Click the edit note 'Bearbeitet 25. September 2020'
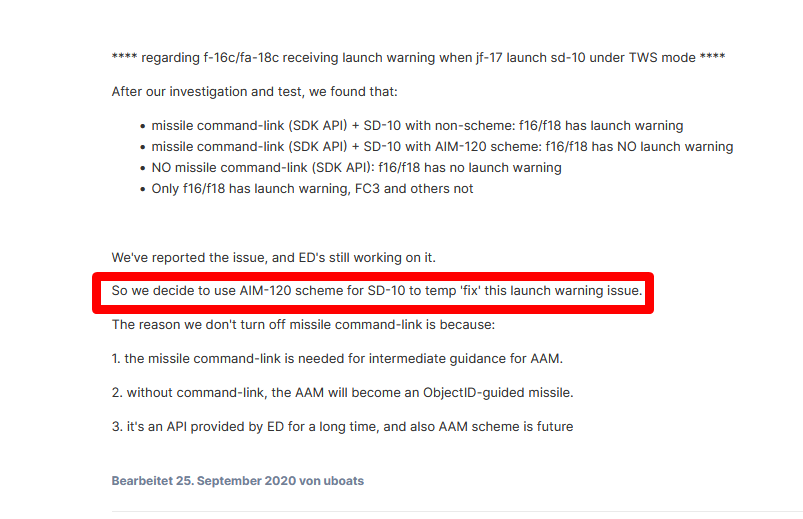Image resolution: width=803 pixels, height=519 pixels. tap(238, 481)
